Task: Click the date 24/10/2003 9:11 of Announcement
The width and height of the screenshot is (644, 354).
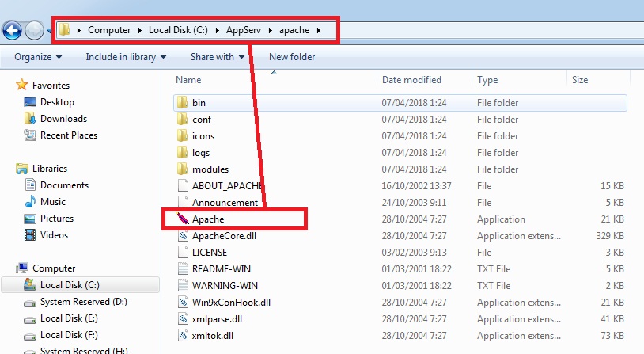Action: (x=414, y=202)
